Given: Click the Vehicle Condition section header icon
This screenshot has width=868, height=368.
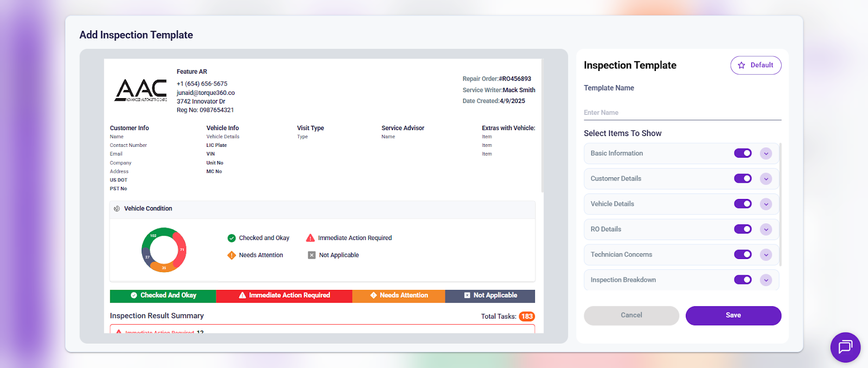Looking at the screenshot, I should coord(117,209).
